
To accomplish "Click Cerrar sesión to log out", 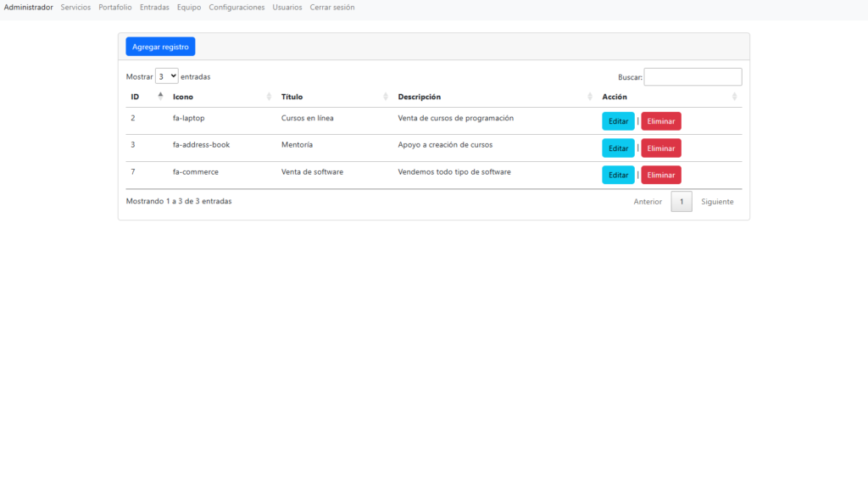I will coord(332,8).
